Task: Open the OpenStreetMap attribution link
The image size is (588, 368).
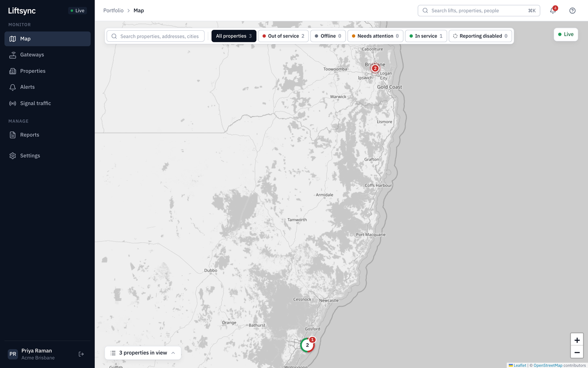Action: pos(548,365)
